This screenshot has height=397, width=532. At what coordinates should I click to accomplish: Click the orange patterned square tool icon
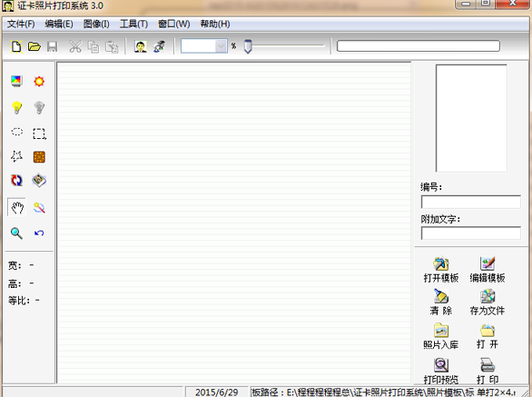39,157
